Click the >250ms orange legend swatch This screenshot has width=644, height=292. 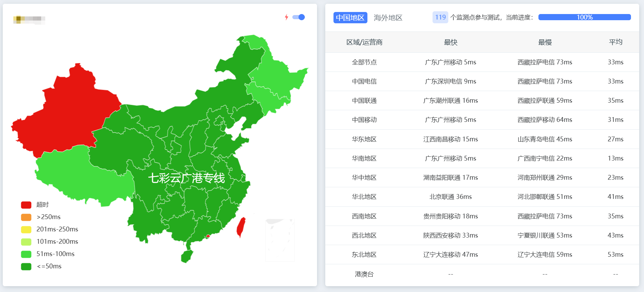[26, 217]
